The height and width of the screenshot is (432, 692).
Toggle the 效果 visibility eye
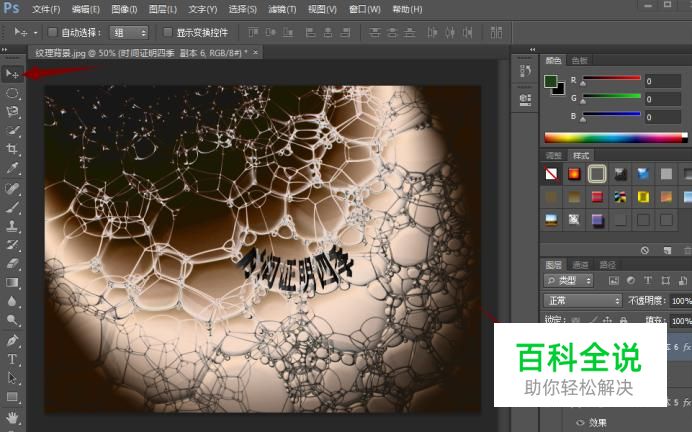(x=580, y=423)
